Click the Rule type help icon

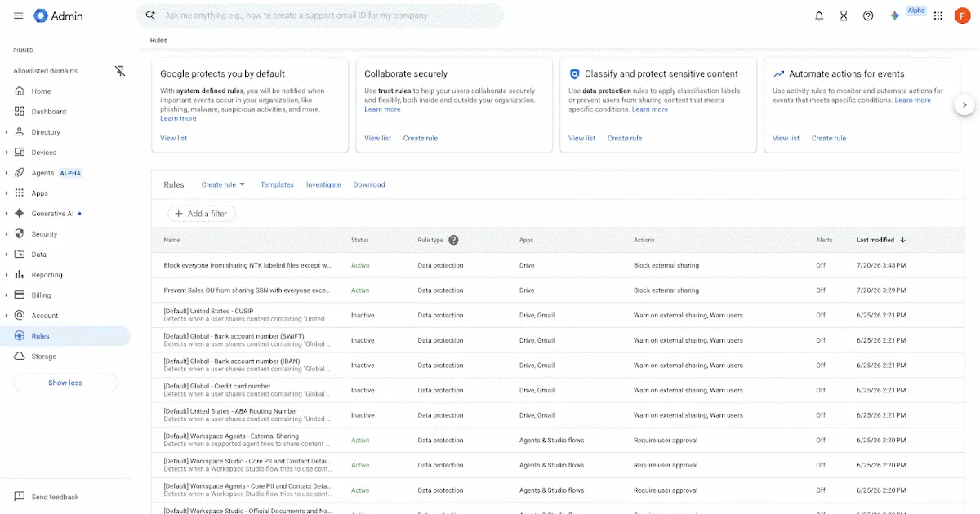[x=453, y=240]
